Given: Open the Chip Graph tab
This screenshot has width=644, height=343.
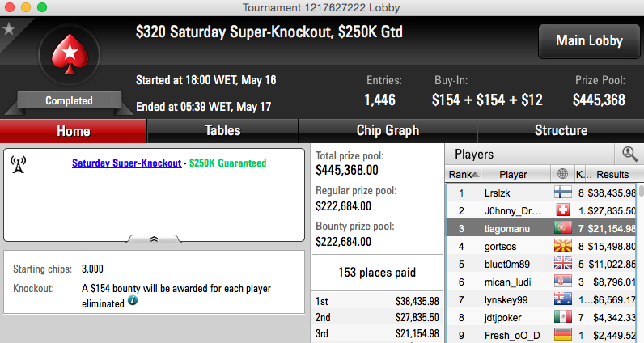Looking at the screenshot, I should tap(388, 130).
